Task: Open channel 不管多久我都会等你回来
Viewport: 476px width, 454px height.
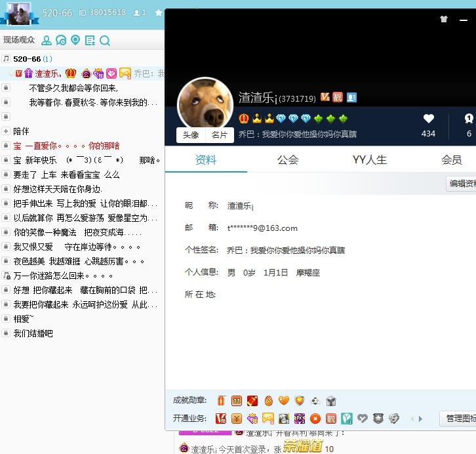Action: point(73,88)
